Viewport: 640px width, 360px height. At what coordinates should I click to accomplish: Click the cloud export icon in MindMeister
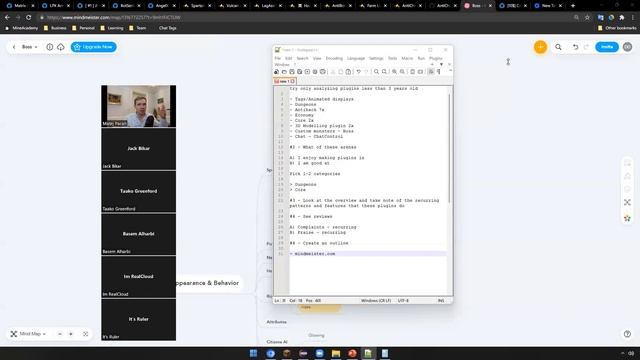61,47
